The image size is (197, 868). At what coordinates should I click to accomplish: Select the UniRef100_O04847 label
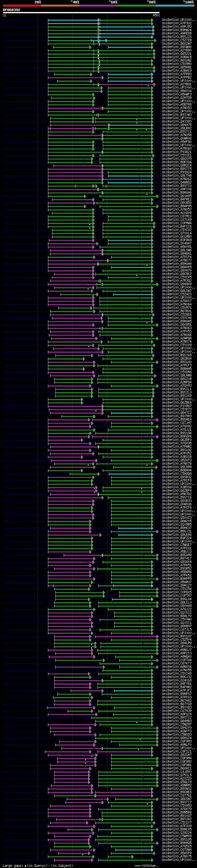click(x=177, y=243)
